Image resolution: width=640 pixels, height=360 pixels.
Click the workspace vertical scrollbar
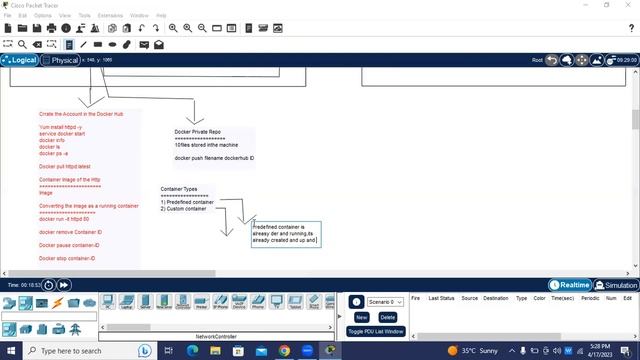tap(636, 119)
